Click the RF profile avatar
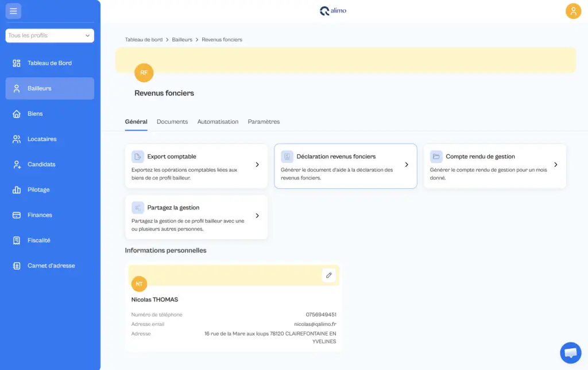This screenshot has width=588, height=370. point(144,73)
